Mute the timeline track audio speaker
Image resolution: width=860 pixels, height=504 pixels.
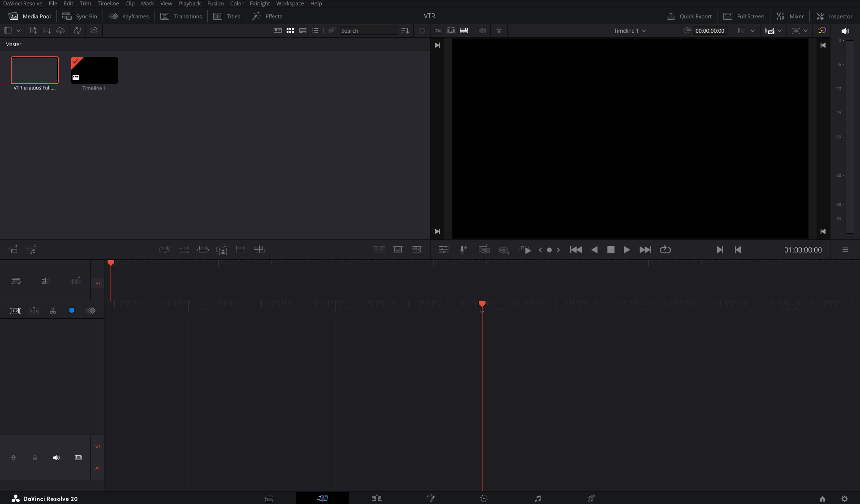tap(56, 457)
